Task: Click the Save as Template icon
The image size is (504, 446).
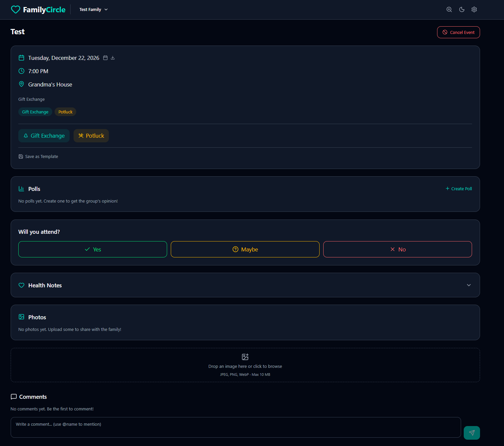Action: pyautogui.click(x=21, y=157)
